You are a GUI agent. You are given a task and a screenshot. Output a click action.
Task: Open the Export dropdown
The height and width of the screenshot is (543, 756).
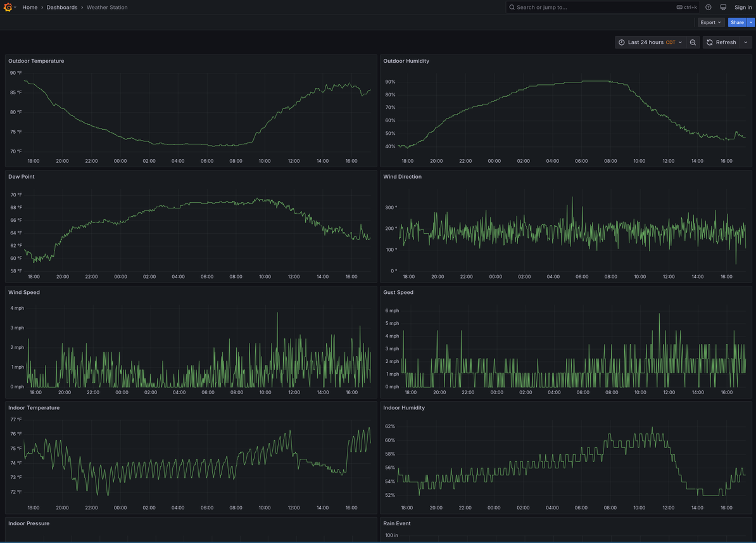(x=710, y=22)
